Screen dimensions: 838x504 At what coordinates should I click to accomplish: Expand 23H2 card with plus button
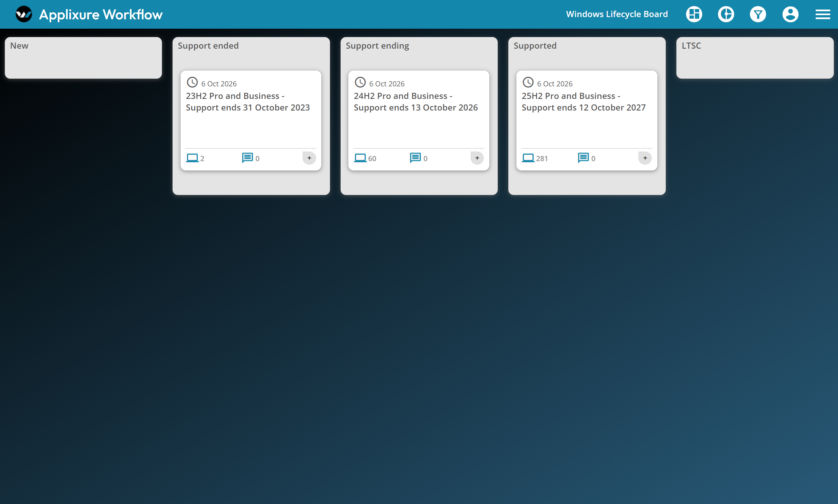tap(309, 158)
